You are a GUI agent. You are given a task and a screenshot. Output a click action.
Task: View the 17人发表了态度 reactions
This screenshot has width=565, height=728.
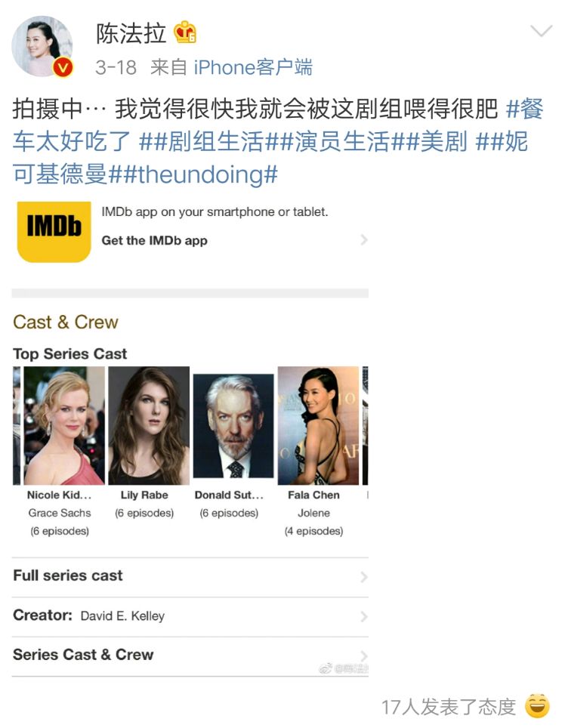tap(449, 707)
